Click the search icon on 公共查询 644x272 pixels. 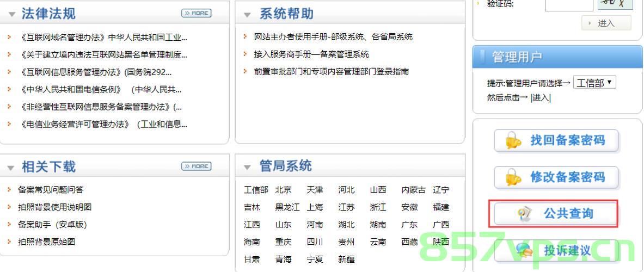524,214
